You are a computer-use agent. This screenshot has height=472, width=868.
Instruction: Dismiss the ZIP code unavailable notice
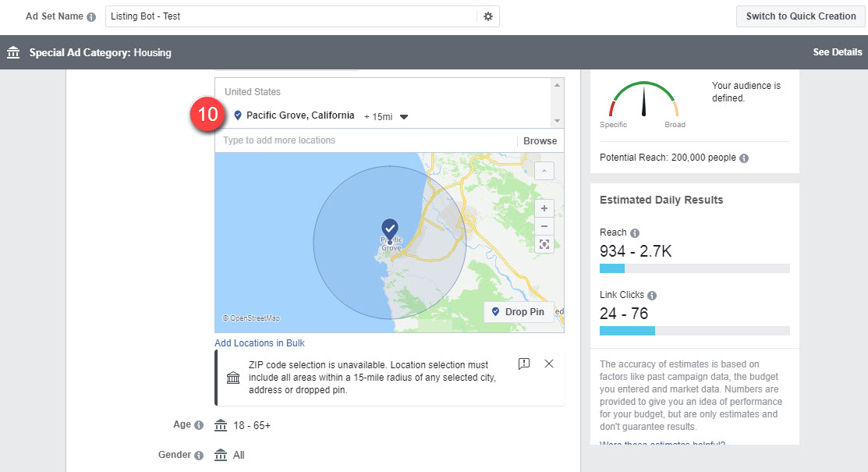pyautogui.click(x=548, y=364)
